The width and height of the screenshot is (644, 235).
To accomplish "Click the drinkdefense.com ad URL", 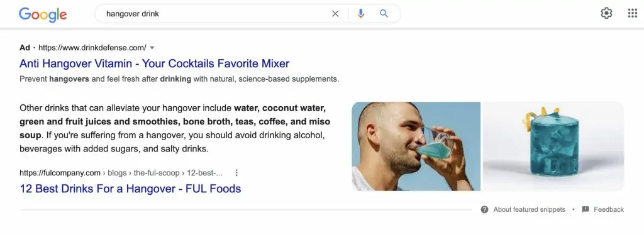I will click(x=92, y=48).
